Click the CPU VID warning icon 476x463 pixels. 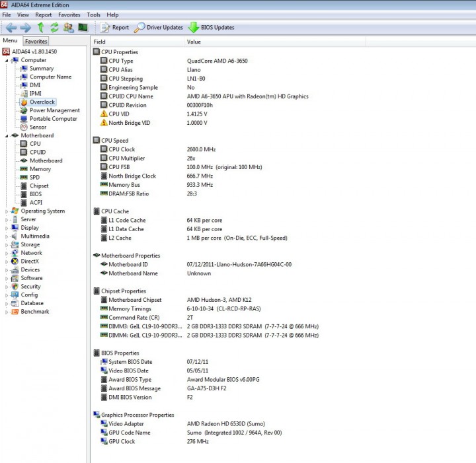(104, 114)
